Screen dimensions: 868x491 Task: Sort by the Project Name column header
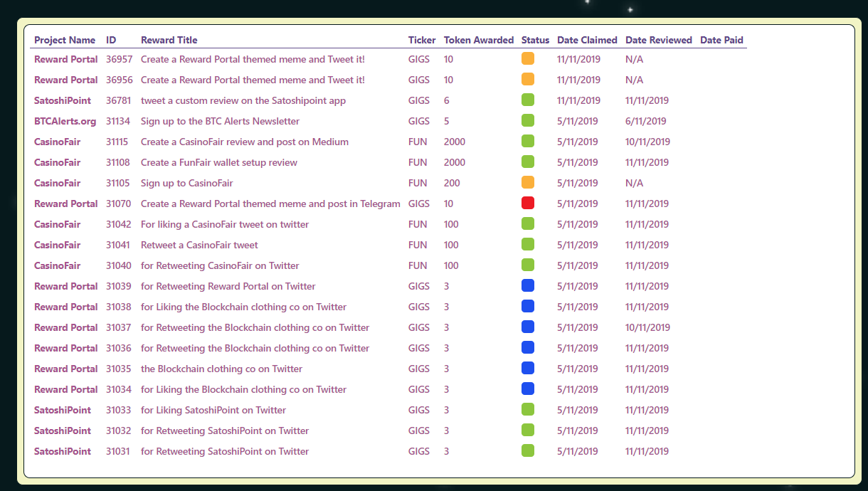point(65,40)
